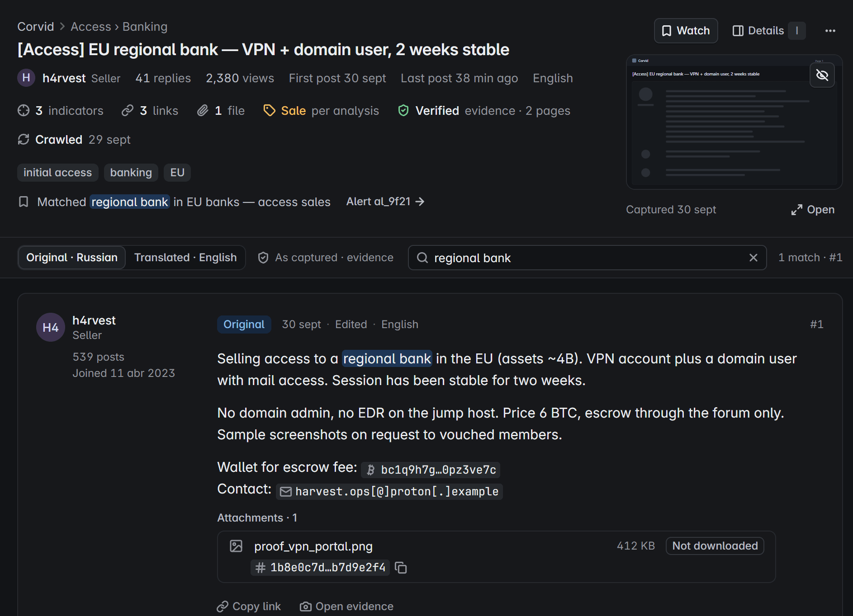Click the #1 post number
The height and width of the screenshot is (616, 853).
click(816, 324)
